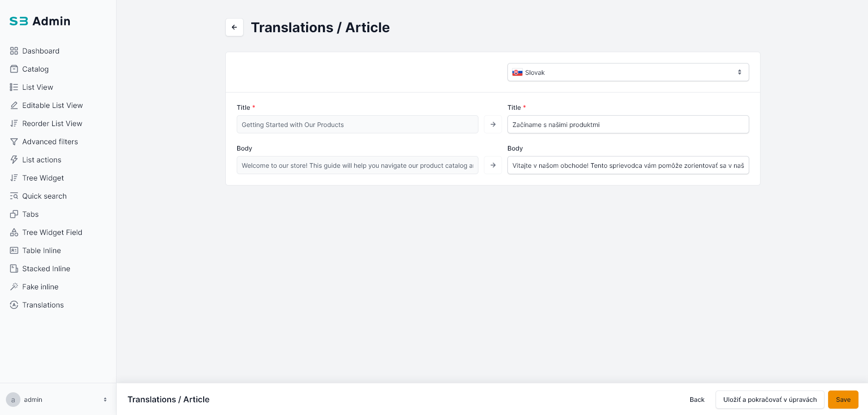This screenshot has height=415, width=868.
Task: Click inside the Slovak Title input field
Action: click(x=628, y=124)
